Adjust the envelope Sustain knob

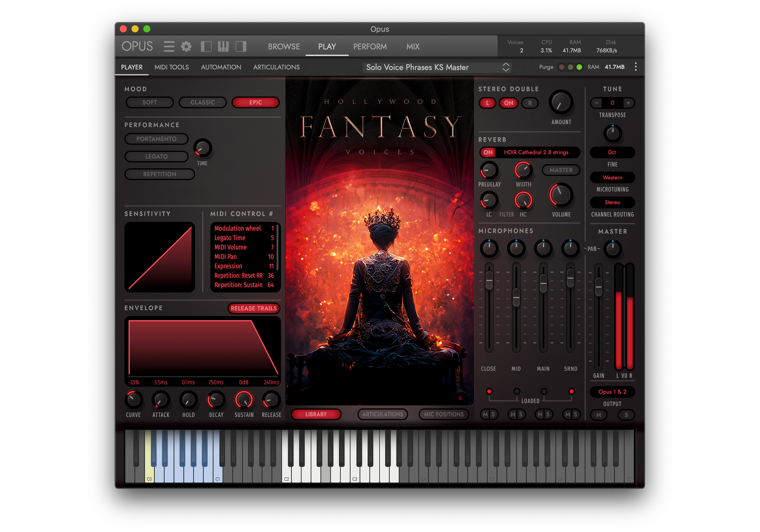point(244,400)
